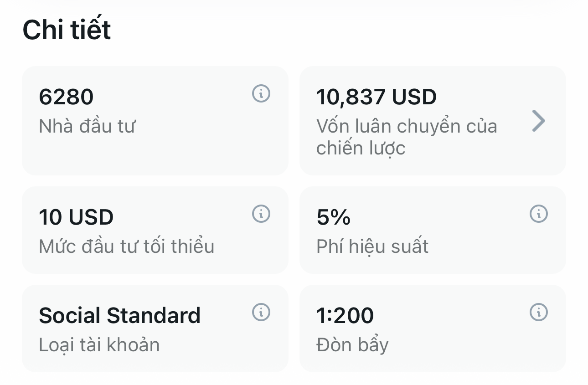The image size is (588, 385).
Task: Tap the "Phí hiệu suất" label
Action: [x=372, y=246]
